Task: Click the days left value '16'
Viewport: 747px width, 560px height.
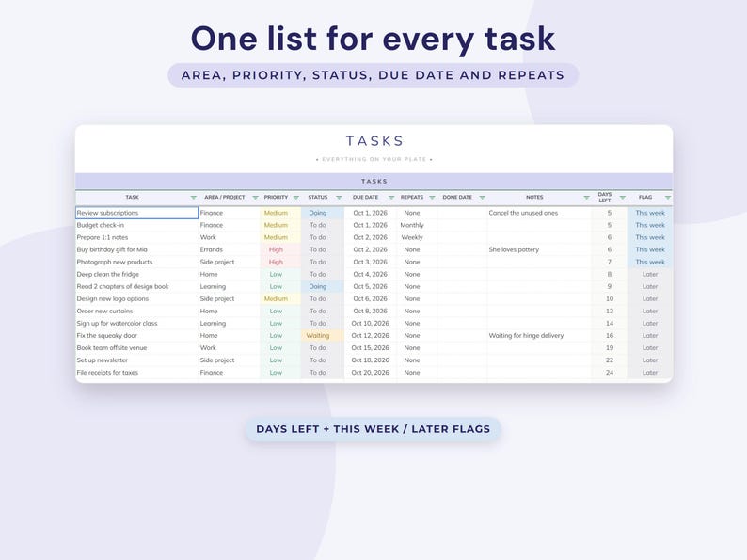Action: (x=610, y=335)
